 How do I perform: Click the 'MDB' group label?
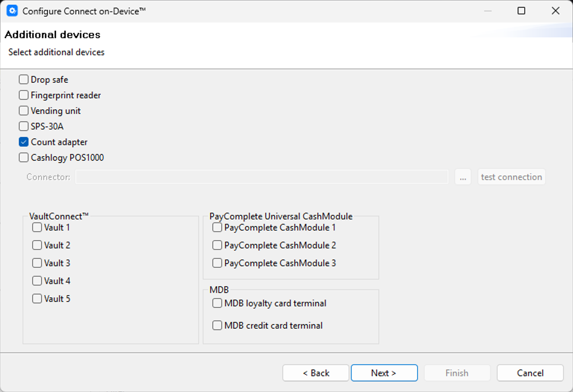(x=219, y=290)
